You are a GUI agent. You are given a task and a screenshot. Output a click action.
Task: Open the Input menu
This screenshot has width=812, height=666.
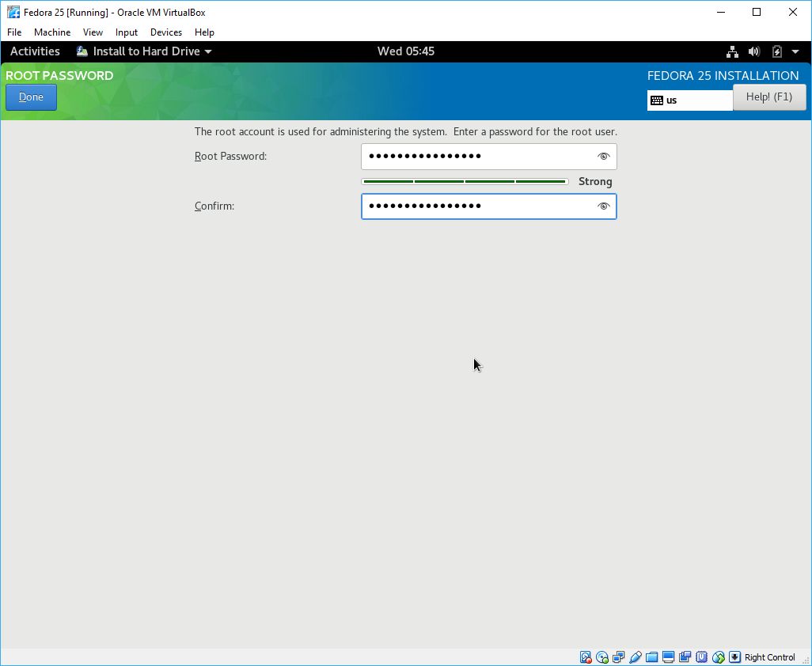(x=127, y=32)
